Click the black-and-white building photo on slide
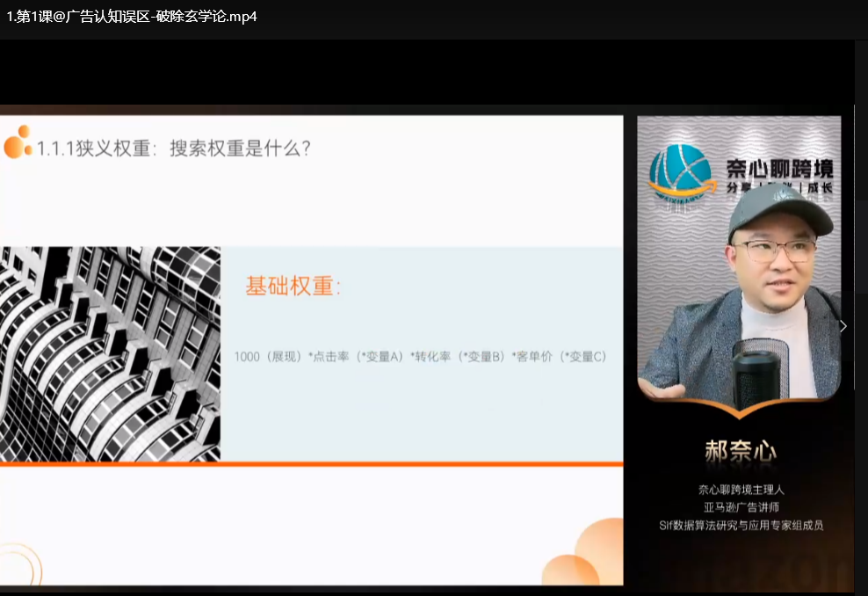This screenshot has height=596, width=868. click(x=110, y=354)
